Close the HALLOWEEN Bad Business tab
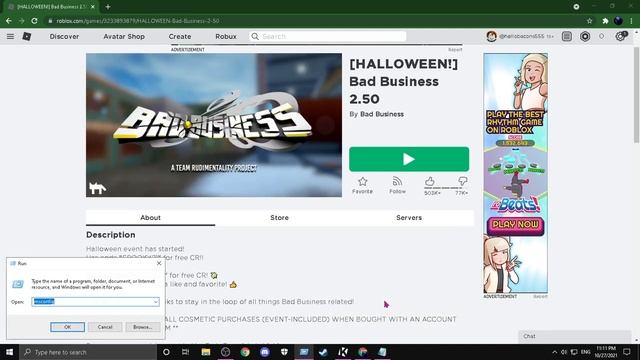This screenshot has height=360, width=640. 93,7
